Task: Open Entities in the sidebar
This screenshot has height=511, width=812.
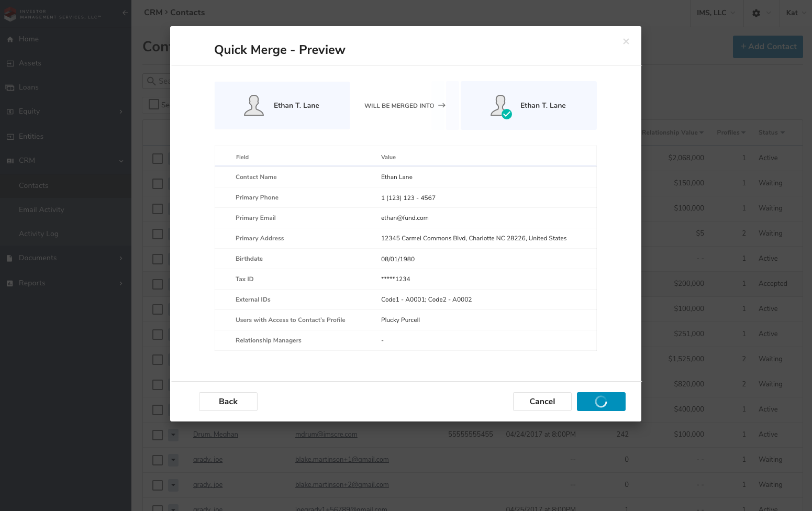Action: (31, 137)
